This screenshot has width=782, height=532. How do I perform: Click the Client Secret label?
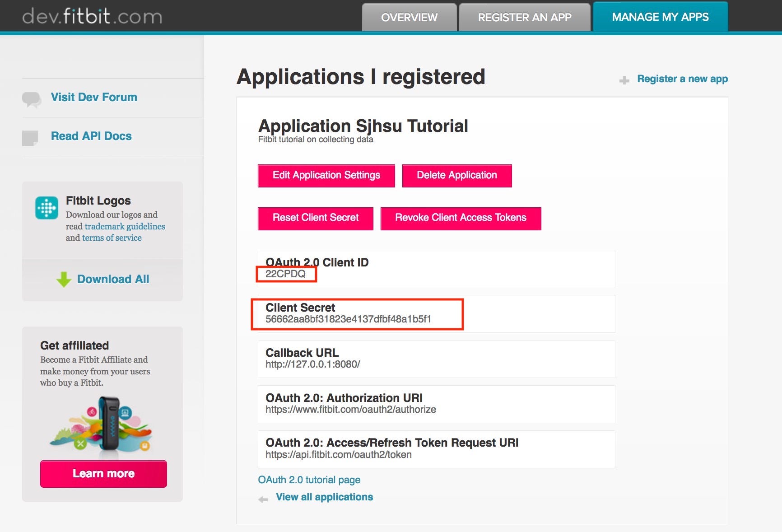click(x=300, y=308)
